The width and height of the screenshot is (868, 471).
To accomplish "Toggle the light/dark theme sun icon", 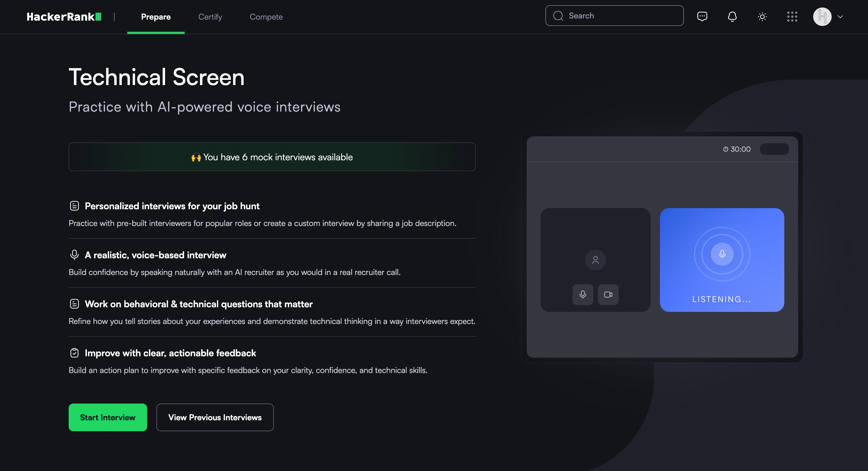I will click(762, 16).
